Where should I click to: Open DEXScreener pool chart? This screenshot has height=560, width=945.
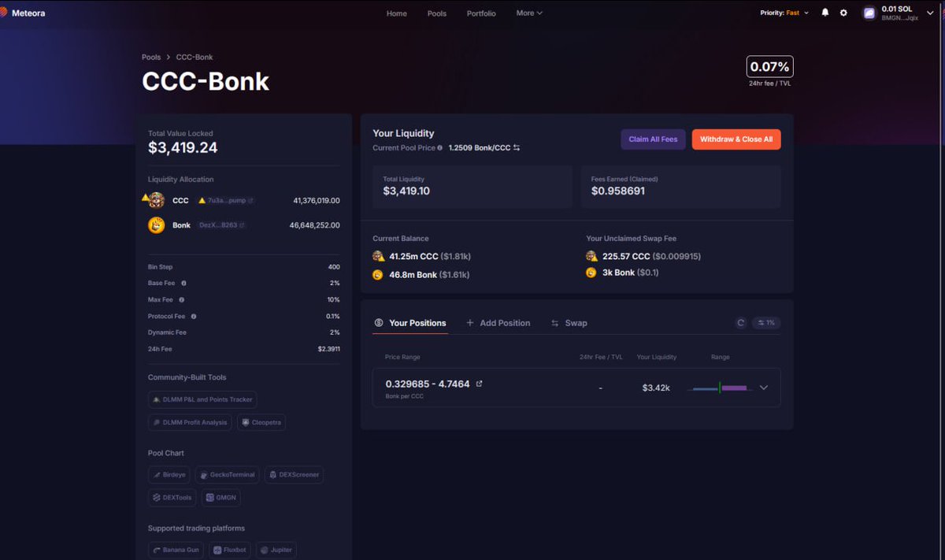[x=294, y=475]
